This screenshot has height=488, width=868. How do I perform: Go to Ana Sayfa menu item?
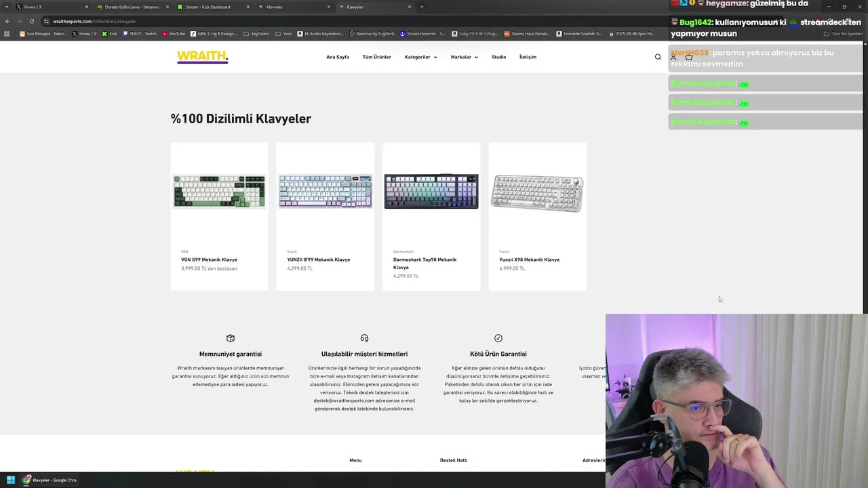(338, 57)
